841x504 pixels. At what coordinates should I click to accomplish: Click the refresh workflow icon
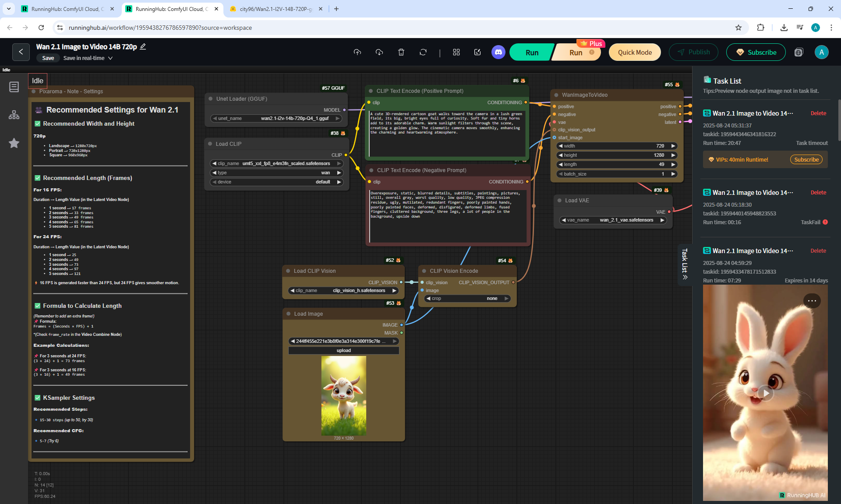click(x=423, y=52)
